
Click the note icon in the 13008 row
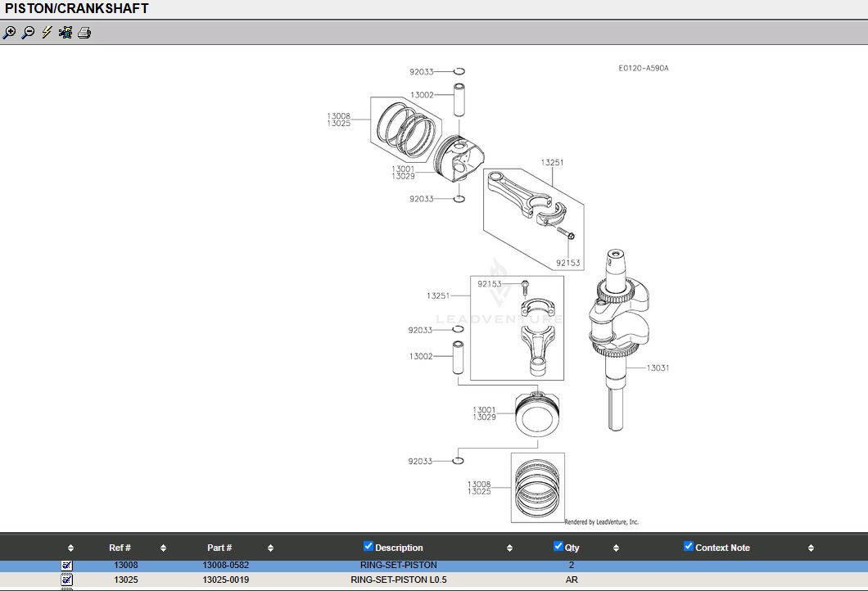coord(67,565)
